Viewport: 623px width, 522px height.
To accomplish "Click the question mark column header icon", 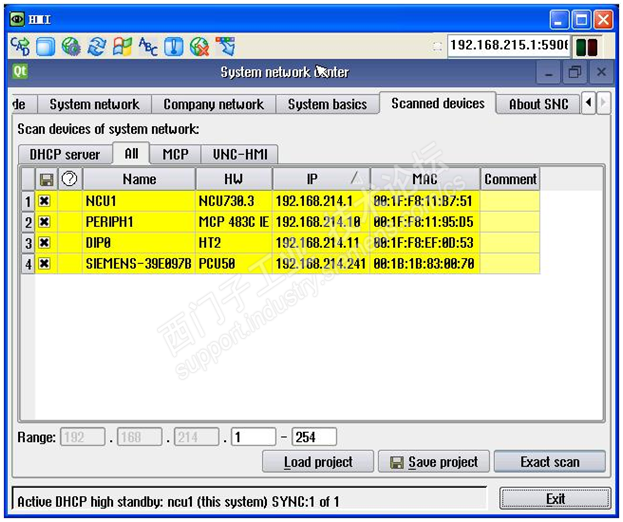I will (70, 179).
